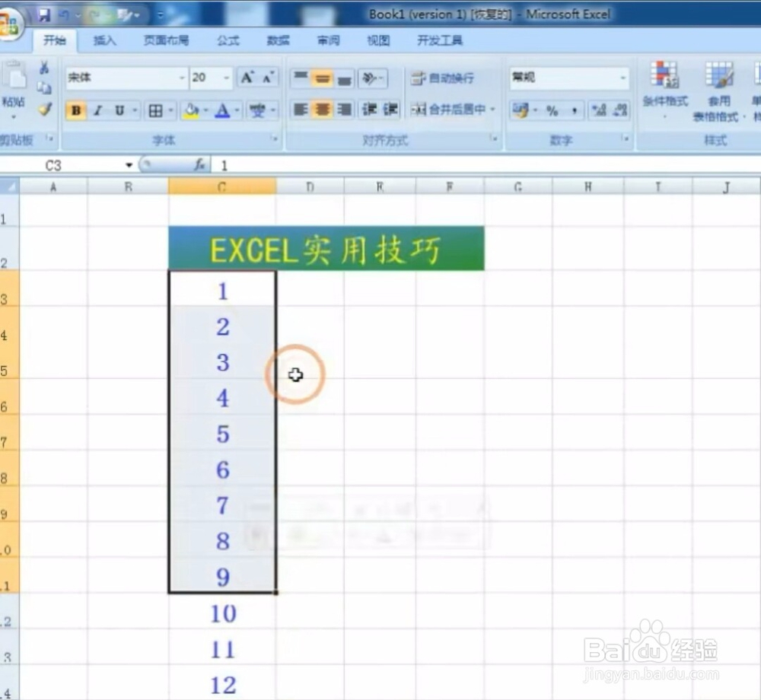The image size is (761, 700).
Task: Open the font name dropdown
Action: 181,78
